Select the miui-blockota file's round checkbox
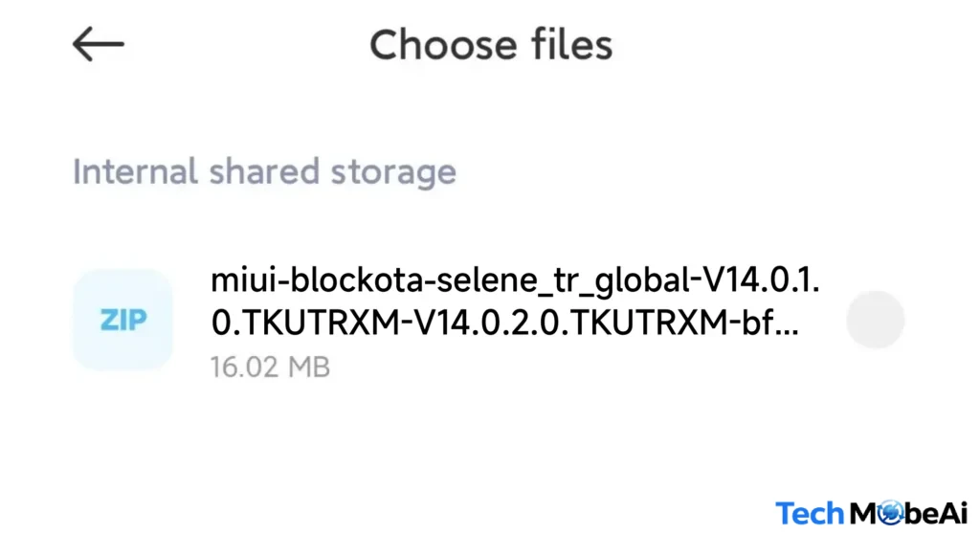Screen dimensions: 980x535 pos(875,320)
